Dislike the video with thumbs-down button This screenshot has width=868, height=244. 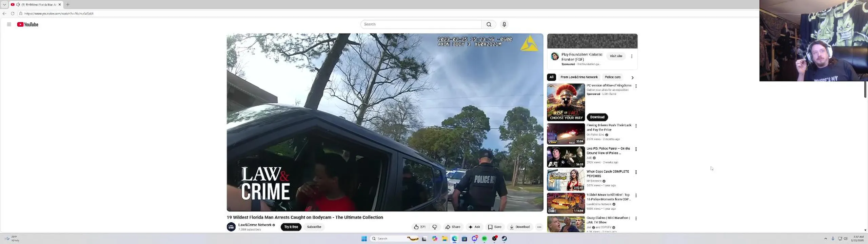[435, 227]
